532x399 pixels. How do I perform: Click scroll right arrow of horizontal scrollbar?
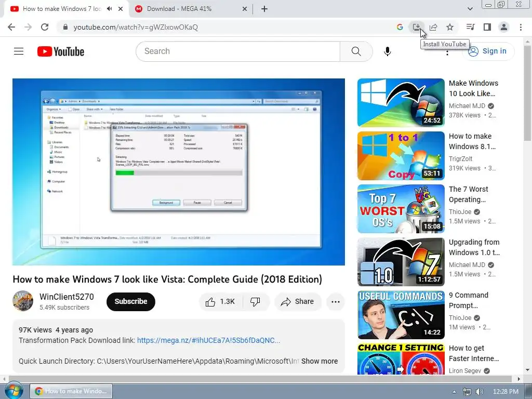[x=519, y=379]
